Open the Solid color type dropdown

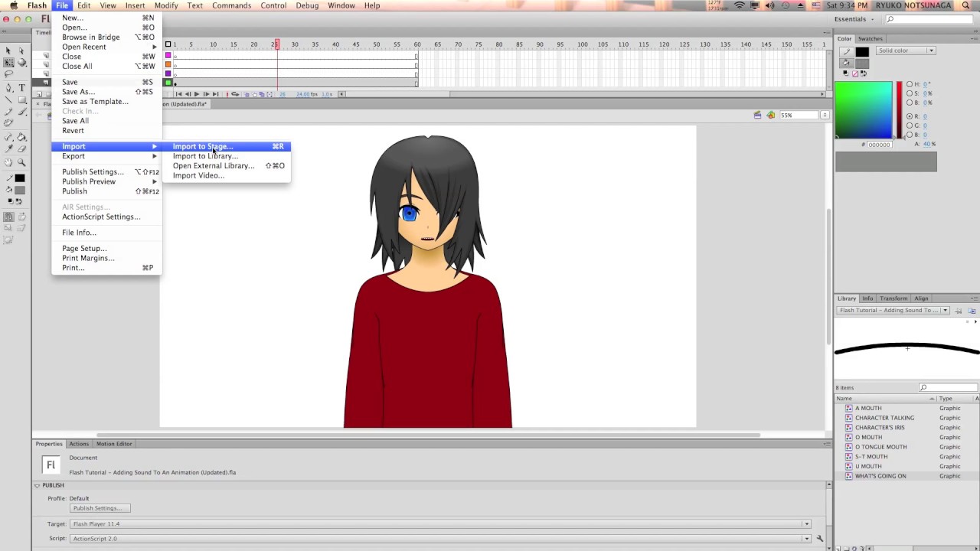tap(906, 51)
